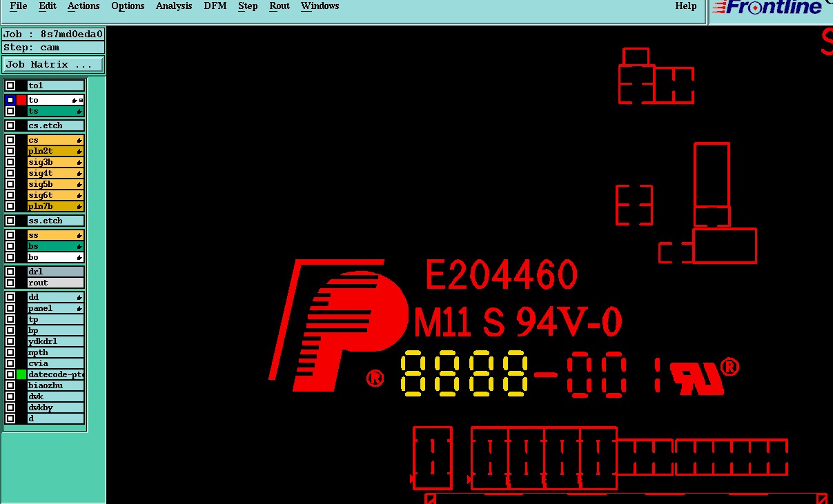Enable the biaozhu layer checkbox
This screenshot has height=504, width=833.
(x=10, y=385)
